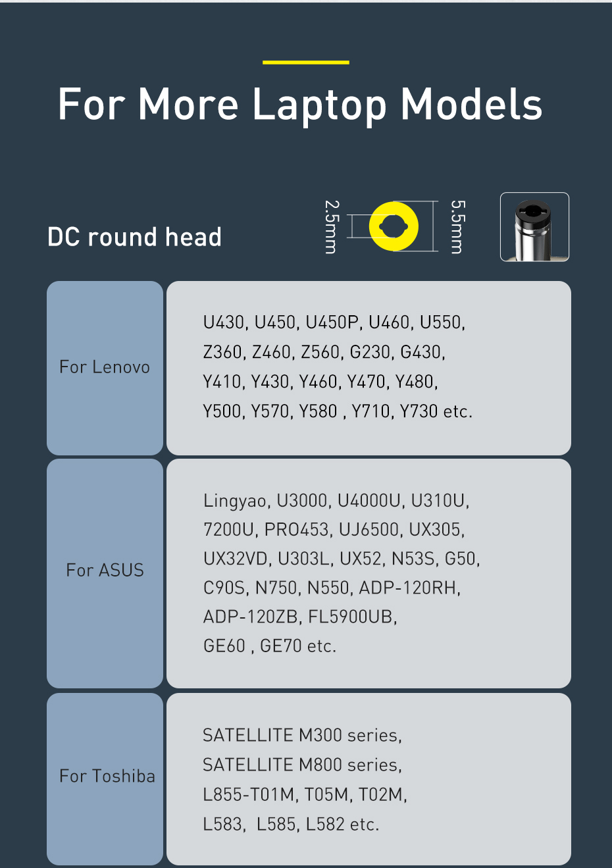Click the 2.5mm dimension label
612x868 pixels.
(x=331, y=227)
